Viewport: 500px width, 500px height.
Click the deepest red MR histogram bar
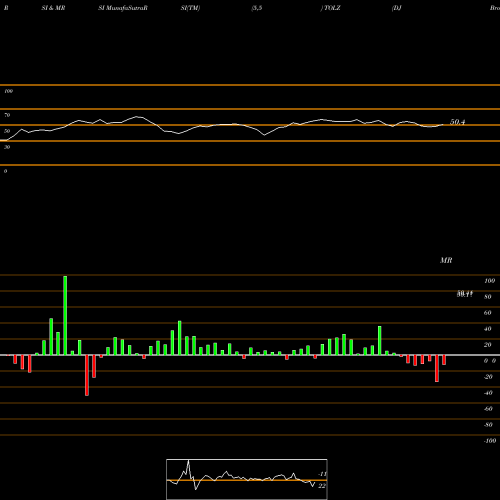click(87, 375)
